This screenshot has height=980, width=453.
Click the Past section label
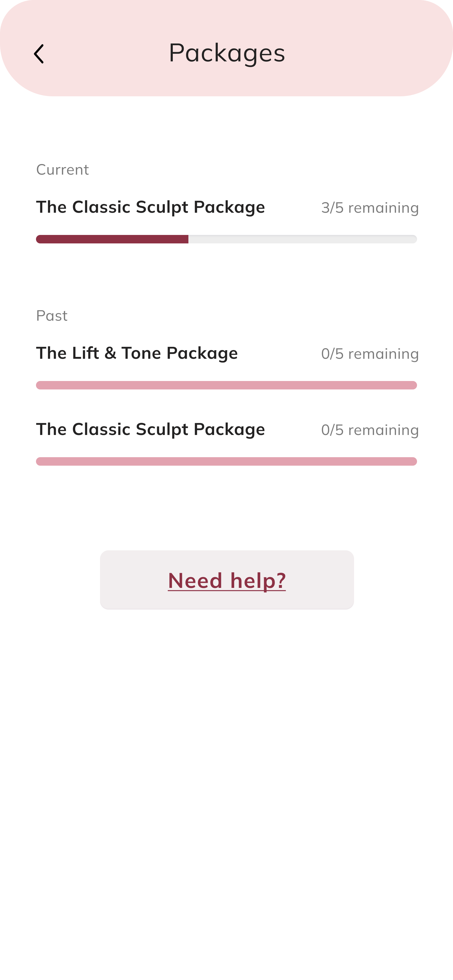point(52,315)
